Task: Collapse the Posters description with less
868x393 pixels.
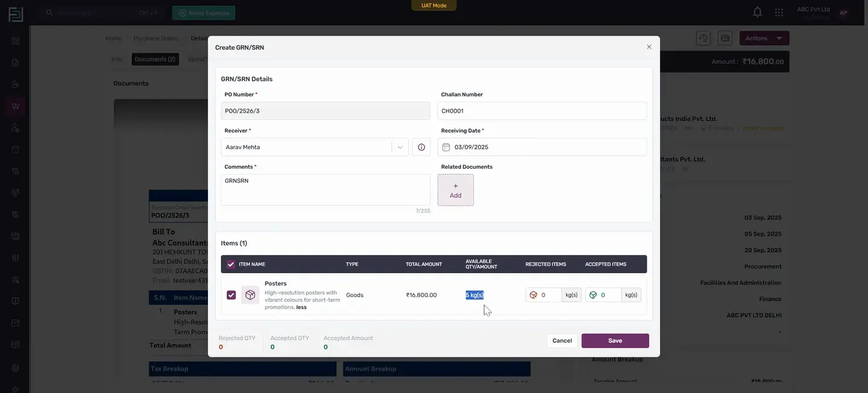Action: point(301,307)
